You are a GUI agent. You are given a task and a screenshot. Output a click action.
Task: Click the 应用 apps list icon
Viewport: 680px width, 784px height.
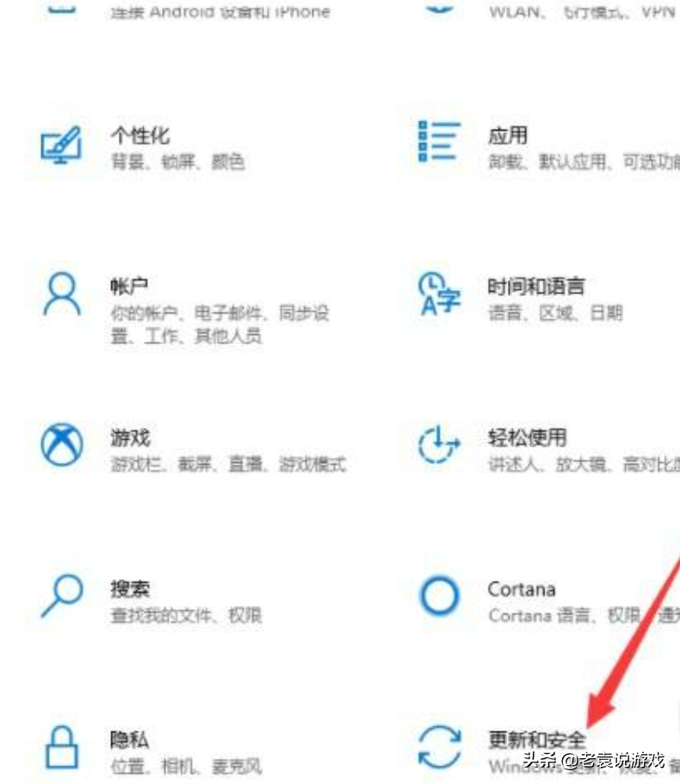439,141
